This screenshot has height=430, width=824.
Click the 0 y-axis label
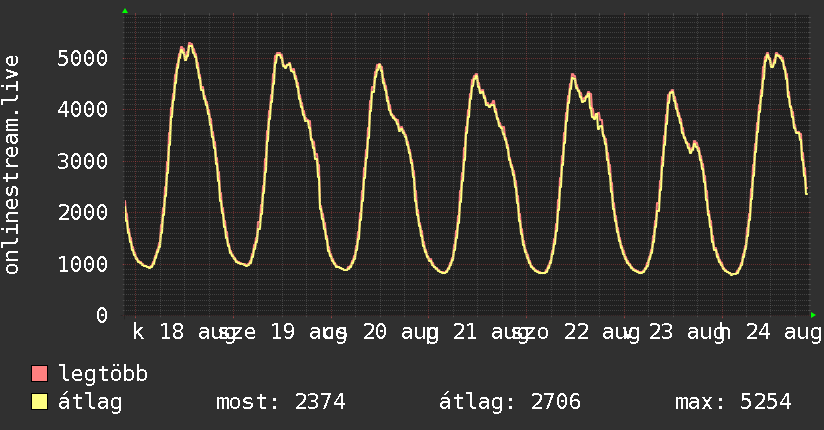point(102,315)
